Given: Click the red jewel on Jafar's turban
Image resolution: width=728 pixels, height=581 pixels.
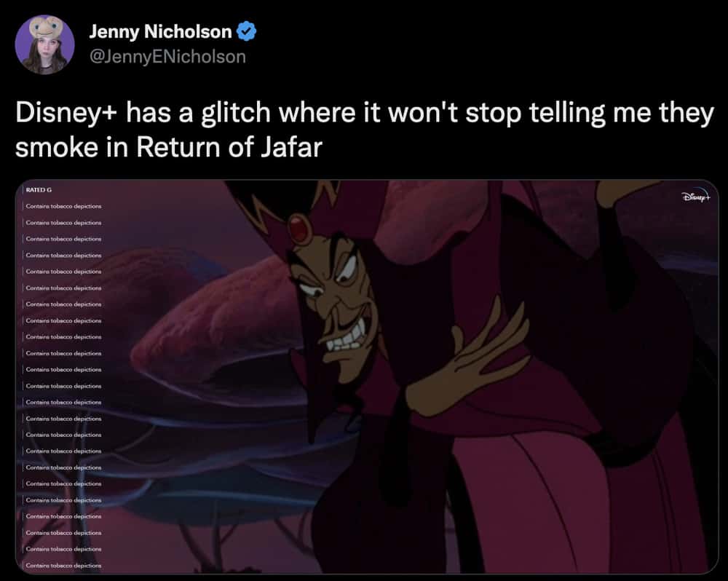Looking at the screenshot, I should (301, 227).
